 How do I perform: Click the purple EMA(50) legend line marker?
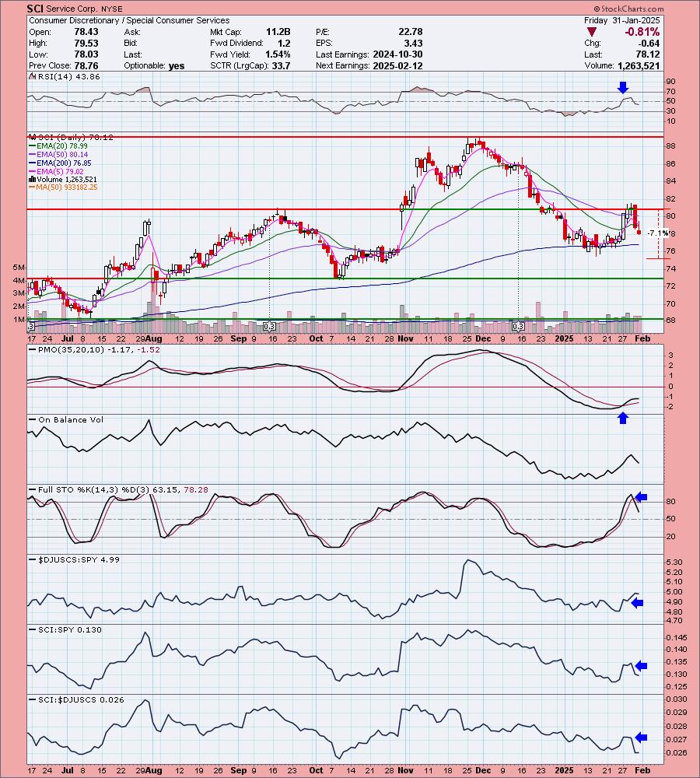point(32,154)
